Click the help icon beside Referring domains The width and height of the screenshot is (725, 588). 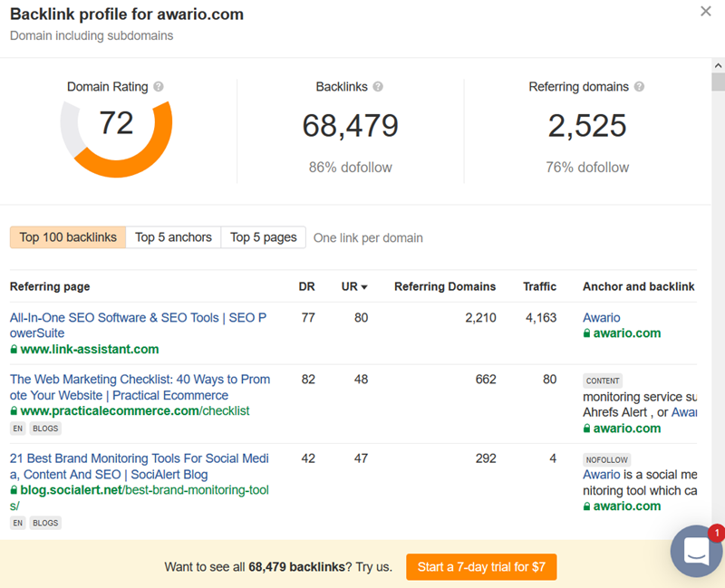tap(639, 87)
